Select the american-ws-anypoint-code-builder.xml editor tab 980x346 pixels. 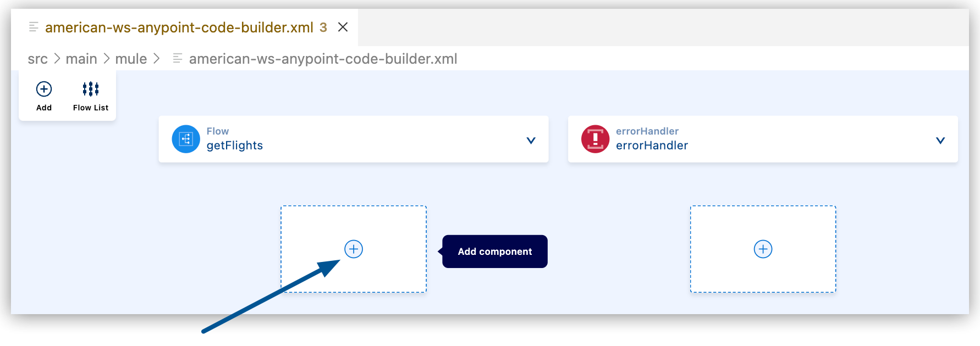tap(179, 27)
